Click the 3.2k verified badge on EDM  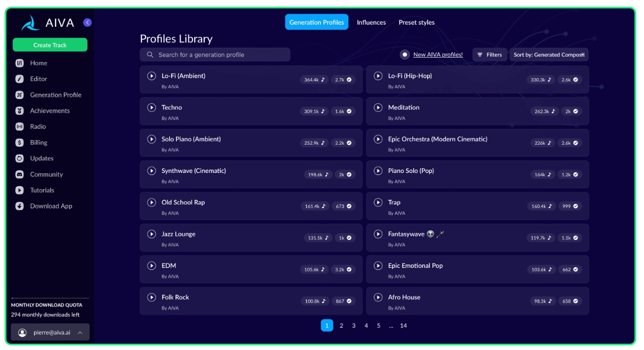coord(343,270)
